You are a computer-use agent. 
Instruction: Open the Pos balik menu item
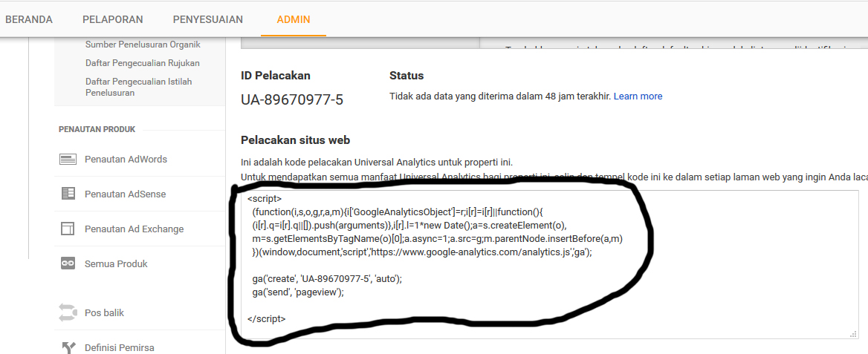point(104,312)
